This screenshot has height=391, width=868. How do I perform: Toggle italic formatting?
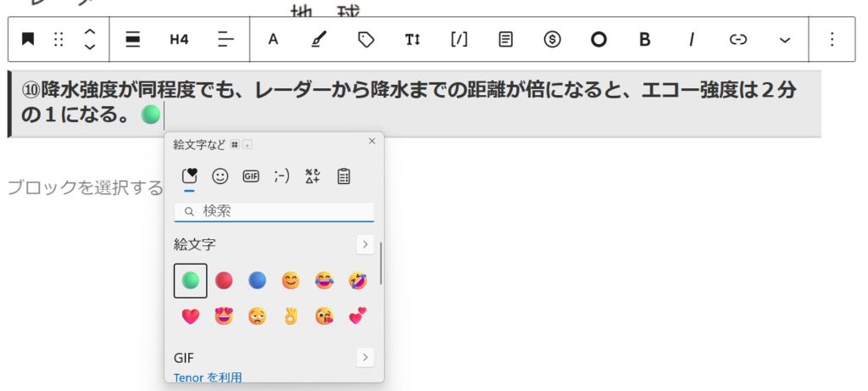point(691,39)
